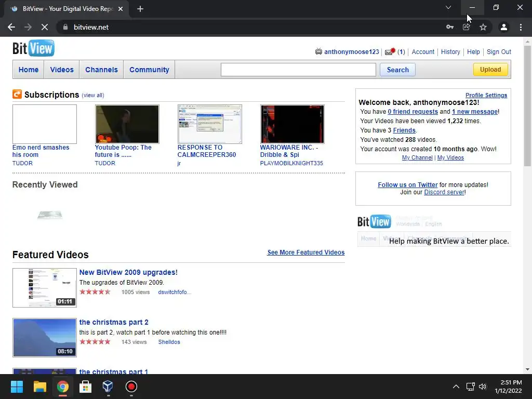Image resolution: width=532 pixels, height=399 pixels.
Task: Click the TV icon beside anthonymoose123
Action: [x=318, y=51]
